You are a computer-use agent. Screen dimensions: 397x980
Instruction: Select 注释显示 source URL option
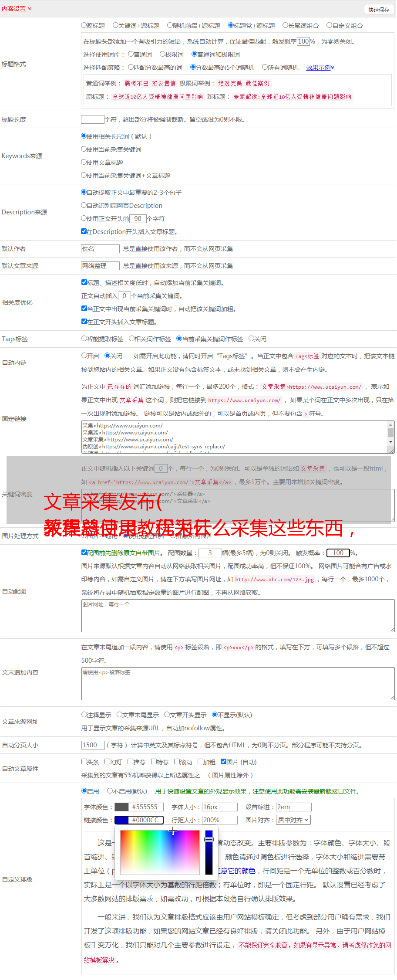(x=84, y=715)
